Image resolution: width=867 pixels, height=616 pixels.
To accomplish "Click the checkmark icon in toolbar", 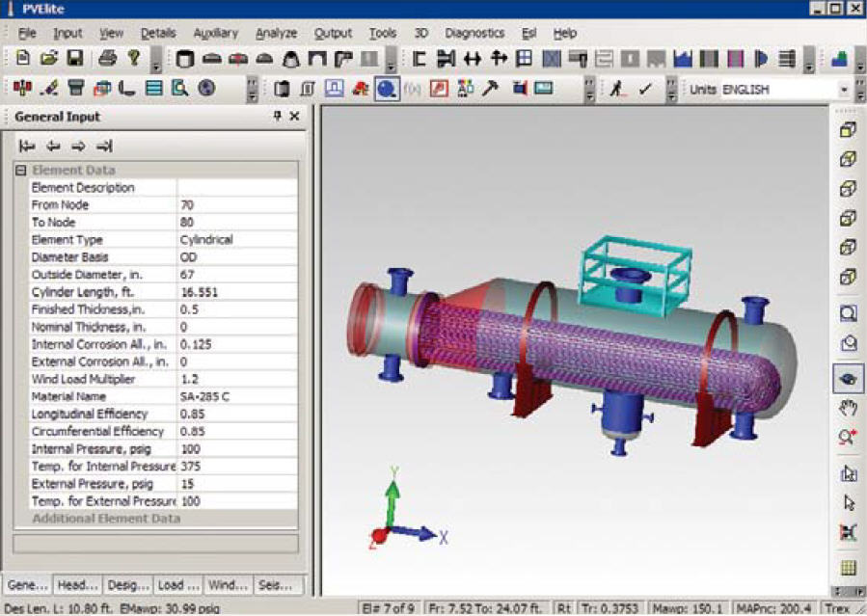I will coord(645,88).
